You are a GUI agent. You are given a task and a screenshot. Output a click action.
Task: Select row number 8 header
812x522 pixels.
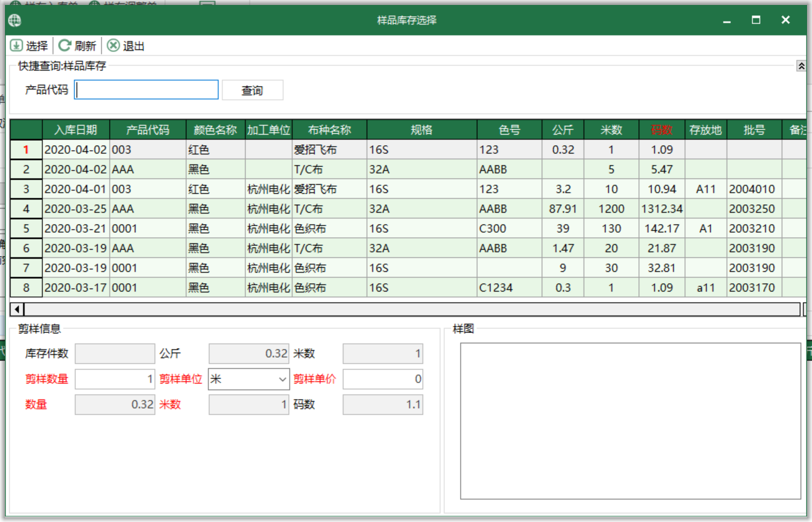[26, 288]
